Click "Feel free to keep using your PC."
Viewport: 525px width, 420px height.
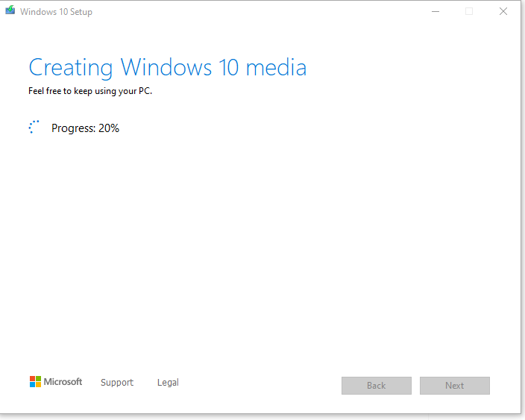tap(90, 91)
